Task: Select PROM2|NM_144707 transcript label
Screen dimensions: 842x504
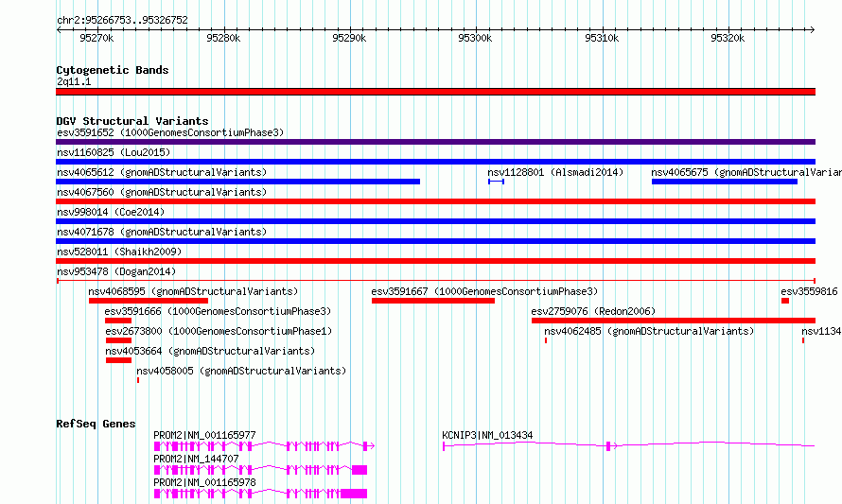Action: (196, 459)
